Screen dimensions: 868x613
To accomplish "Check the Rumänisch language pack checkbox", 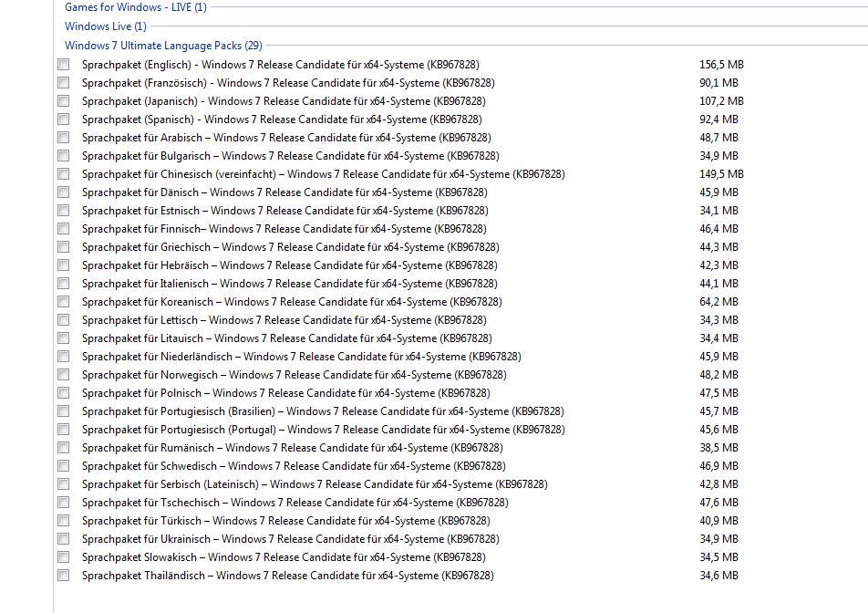I will (64, 448).
